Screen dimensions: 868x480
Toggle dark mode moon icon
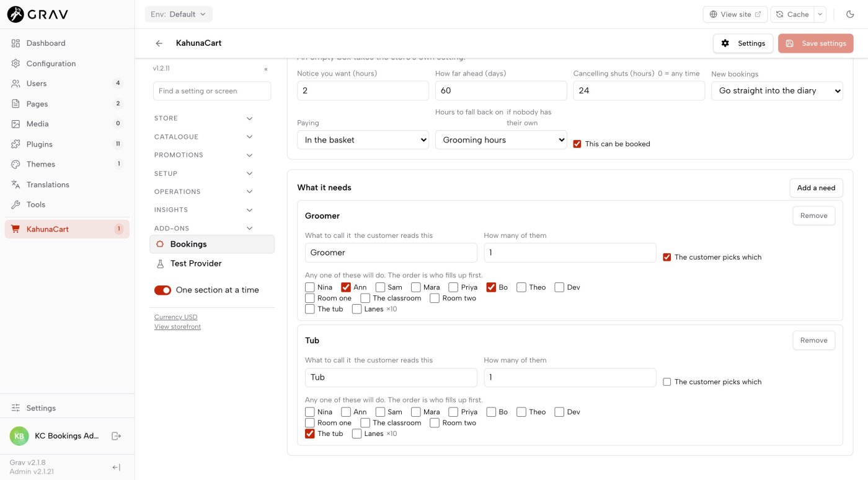850,14
